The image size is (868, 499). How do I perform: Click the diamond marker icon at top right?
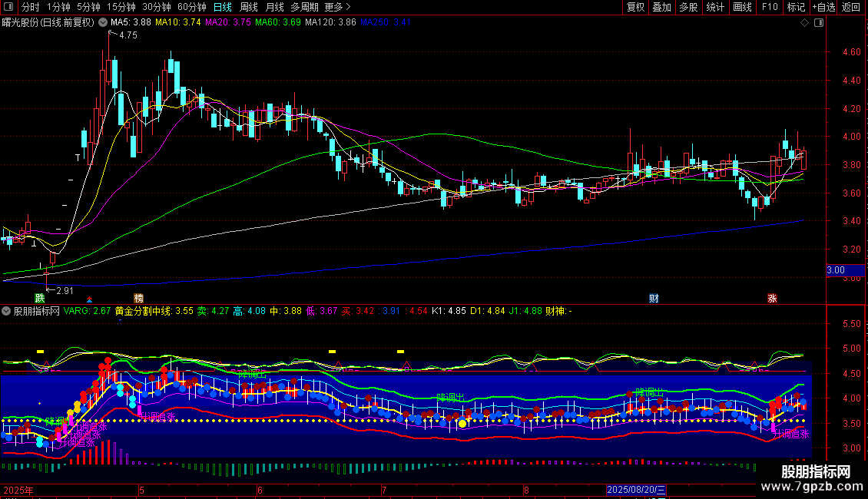(x=804, y=23)
